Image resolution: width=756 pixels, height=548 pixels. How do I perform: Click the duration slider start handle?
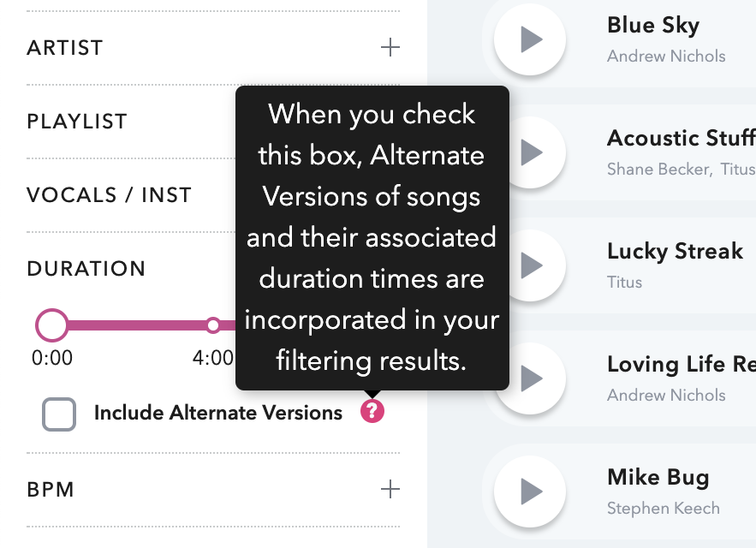click(x=52, y=325)
